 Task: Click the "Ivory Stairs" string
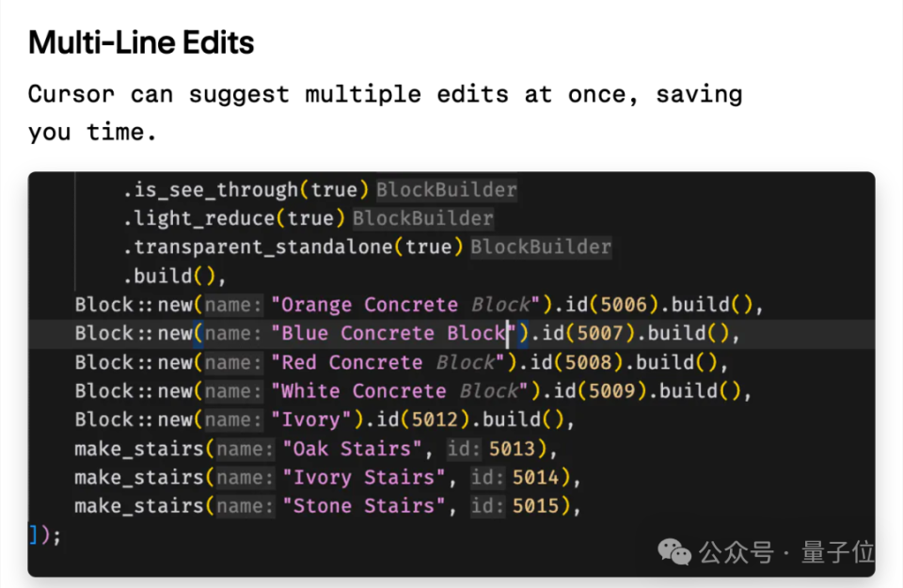364,477
